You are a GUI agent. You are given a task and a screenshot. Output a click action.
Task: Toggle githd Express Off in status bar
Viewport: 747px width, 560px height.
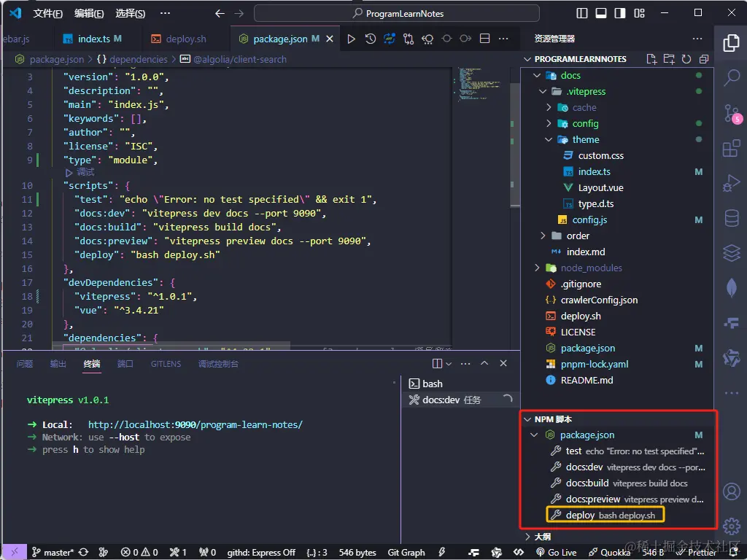261,553
